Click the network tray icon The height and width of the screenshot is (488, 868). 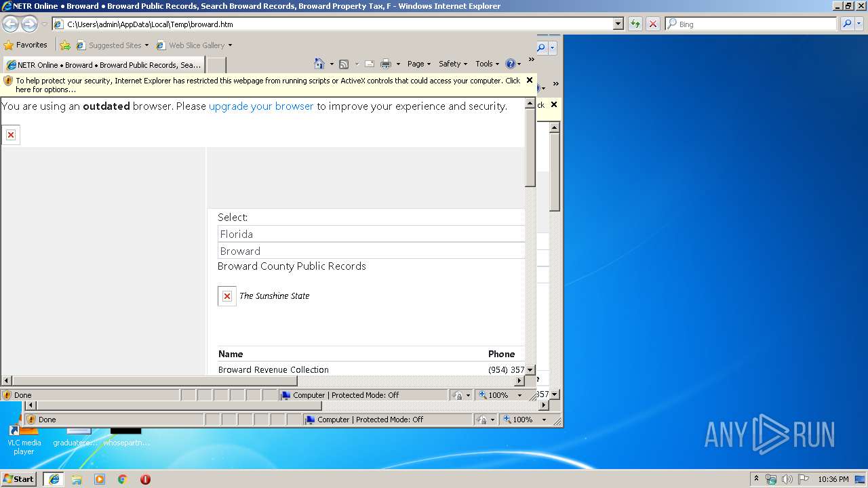tap(771, 479)
